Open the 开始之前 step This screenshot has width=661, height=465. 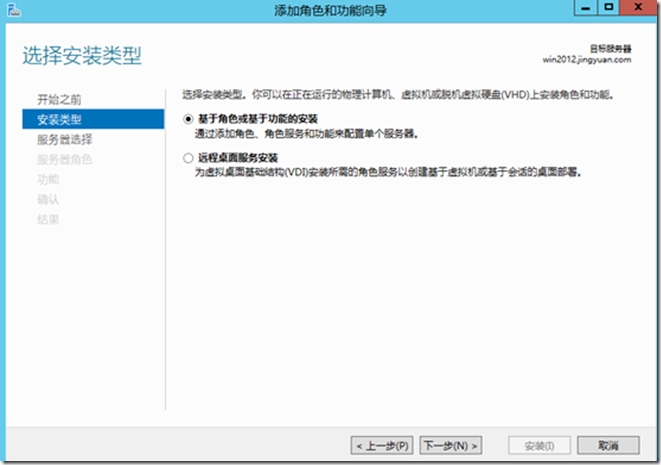(59, 99)
